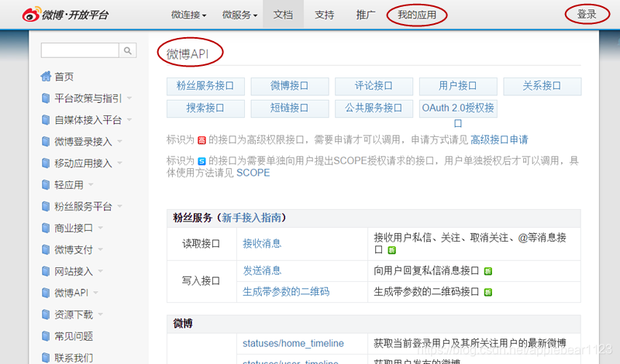Click the Weibo open platform logo
620x364 pixels.
click(65, 15)
